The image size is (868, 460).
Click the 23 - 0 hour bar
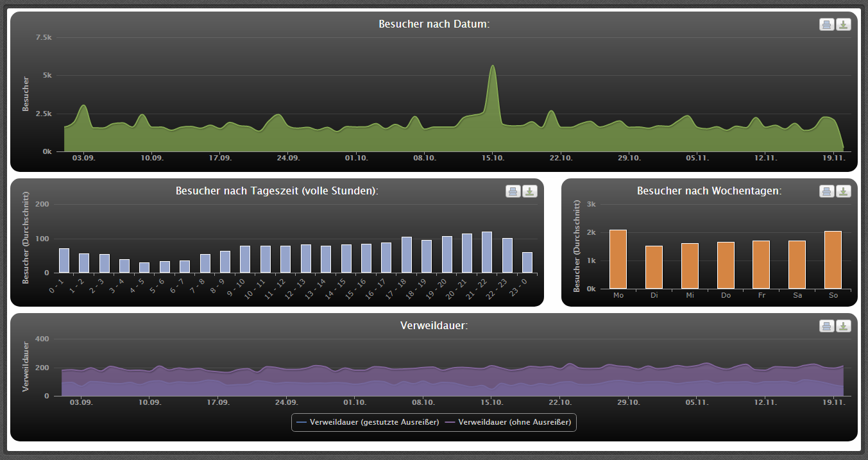[527, 262]
